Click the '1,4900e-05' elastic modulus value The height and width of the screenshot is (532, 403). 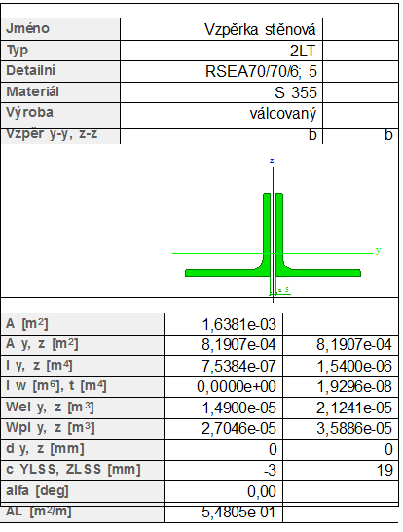pos(239,408)
